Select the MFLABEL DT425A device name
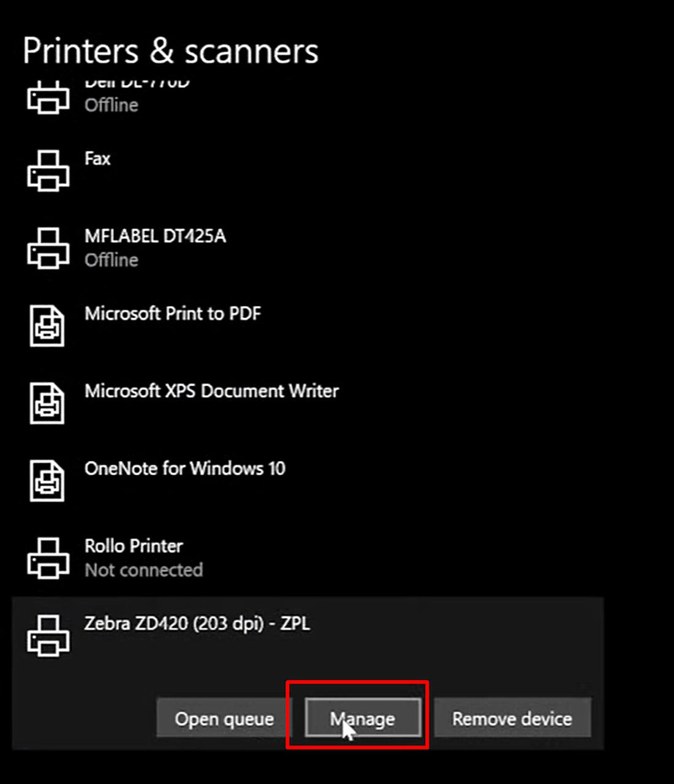This screenshot has height=784, width=674. click(155, 236)
